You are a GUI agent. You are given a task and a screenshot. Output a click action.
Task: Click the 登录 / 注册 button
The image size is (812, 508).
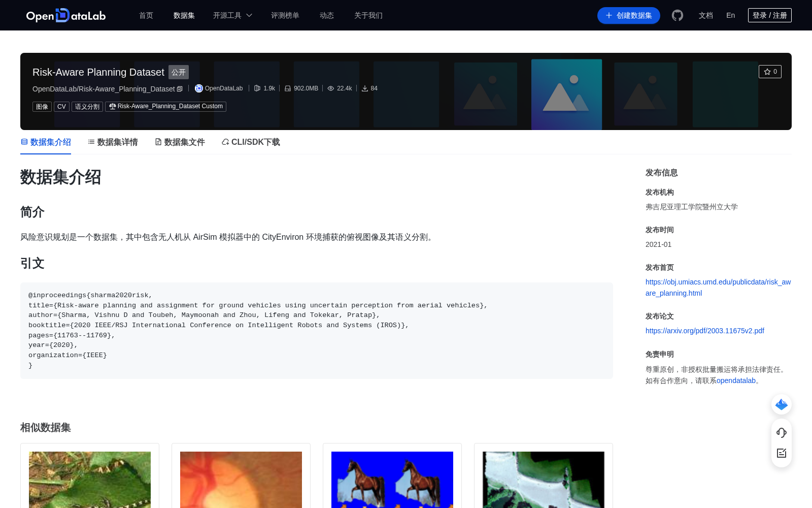(x=770, y=15)
